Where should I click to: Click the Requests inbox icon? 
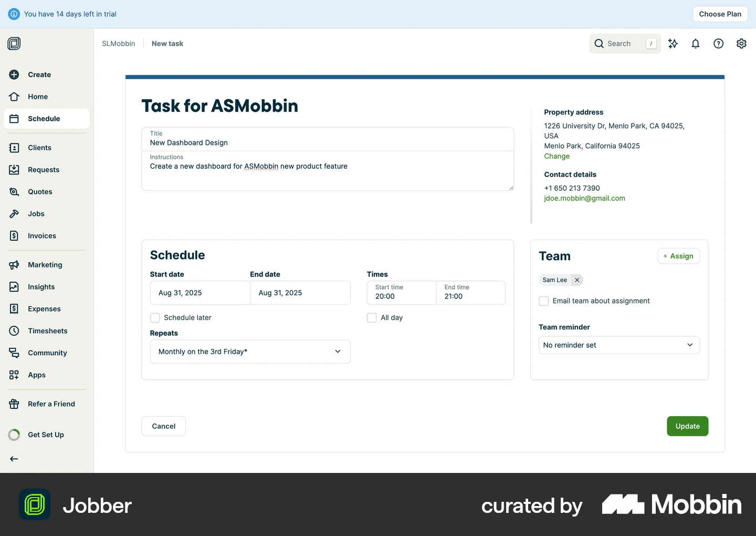tap(14, 170)
